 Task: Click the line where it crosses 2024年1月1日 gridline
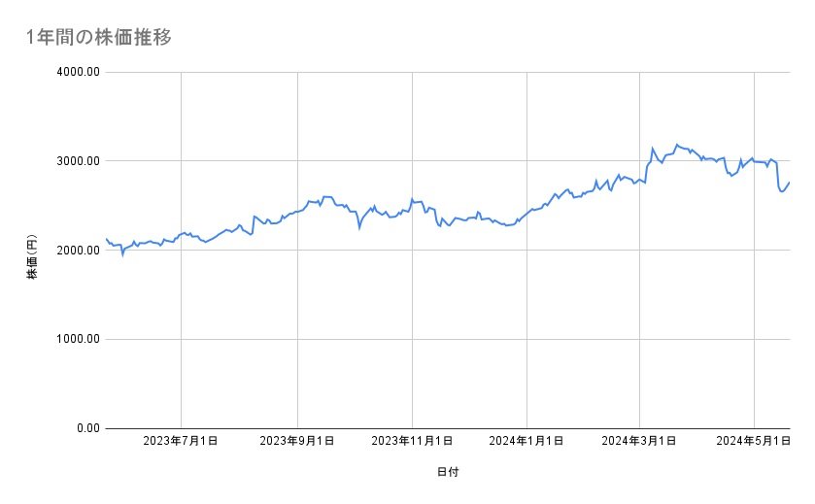tap(526, 213)
